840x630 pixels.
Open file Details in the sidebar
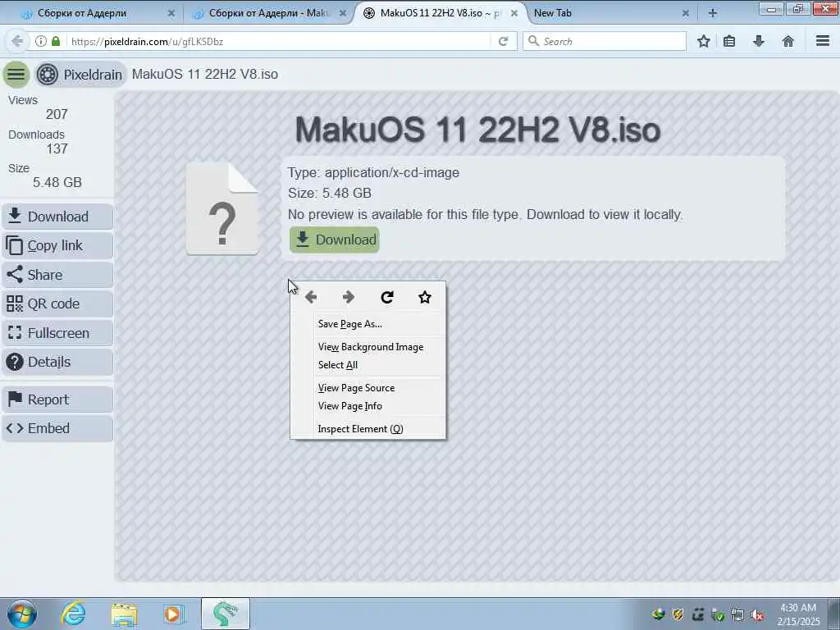coord(57,362)
